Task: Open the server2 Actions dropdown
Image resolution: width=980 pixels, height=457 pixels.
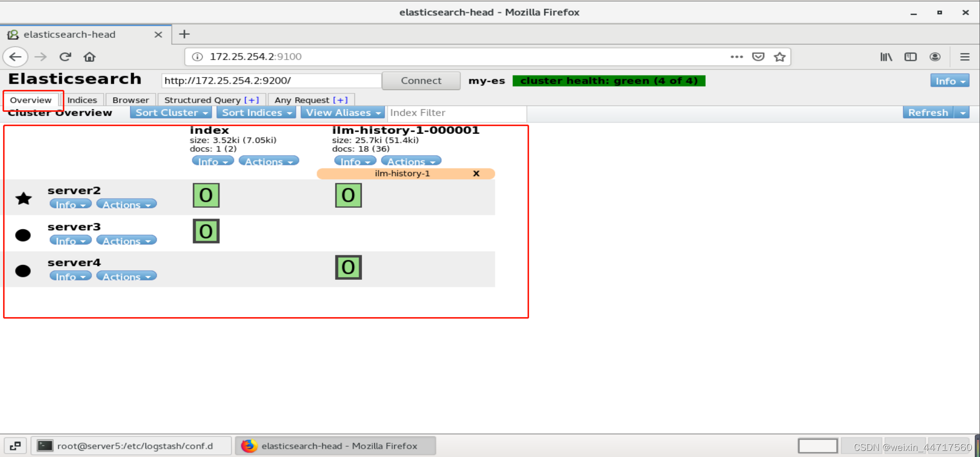Action: pyautogui.click(x=126, y=204)
